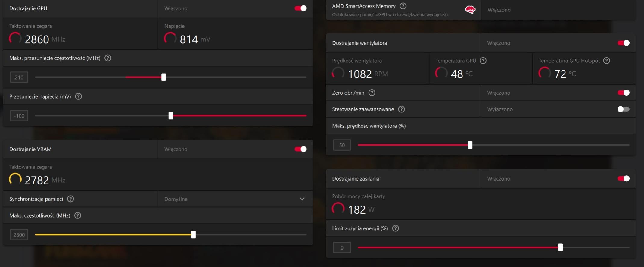Screen dimensions: 644x267
Task: Click the VRAM Maks. częstotliwość slider handle
Action: point(194,234)
